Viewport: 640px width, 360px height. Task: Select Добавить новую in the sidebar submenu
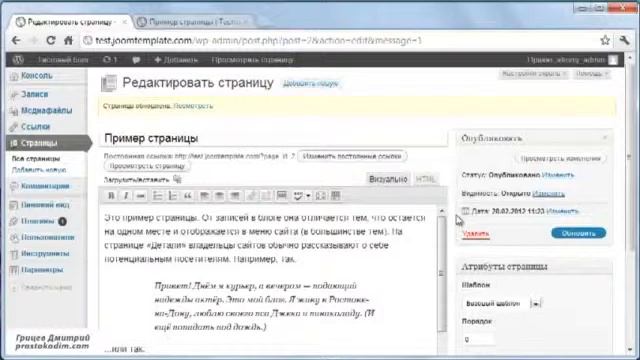39,170
